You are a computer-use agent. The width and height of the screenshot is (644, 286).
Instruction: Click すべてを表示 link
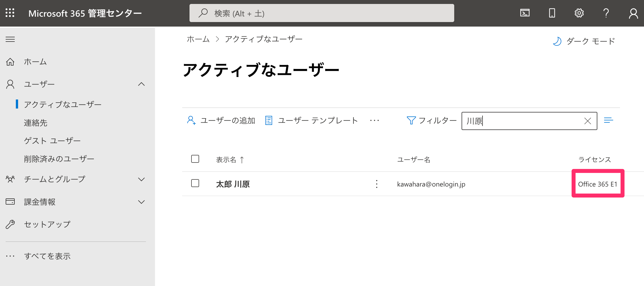[47, 256]
